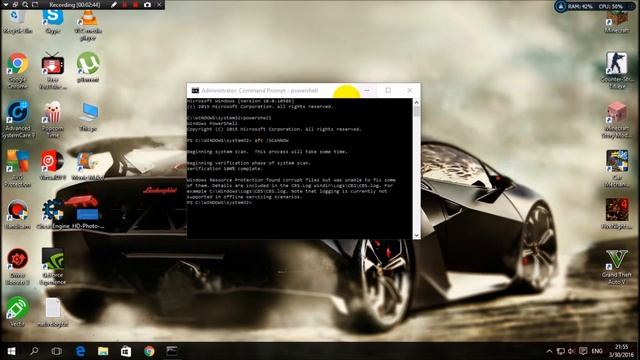Open the green phone app shortcut
This screenshot has height=360, width=640.
tap(18, 311)
